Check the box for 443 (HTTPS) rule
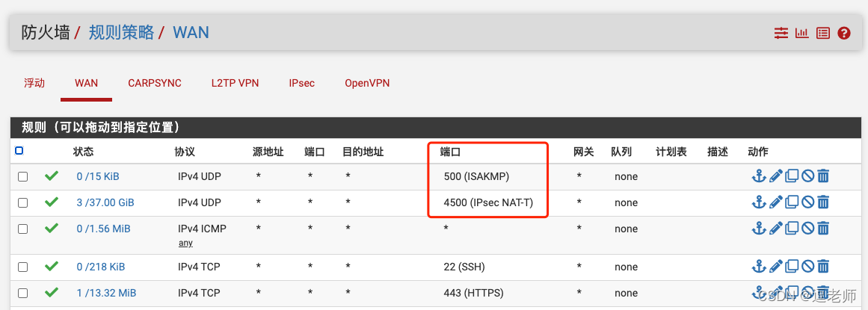The image size is (868, 310). (x=22, y=293)
